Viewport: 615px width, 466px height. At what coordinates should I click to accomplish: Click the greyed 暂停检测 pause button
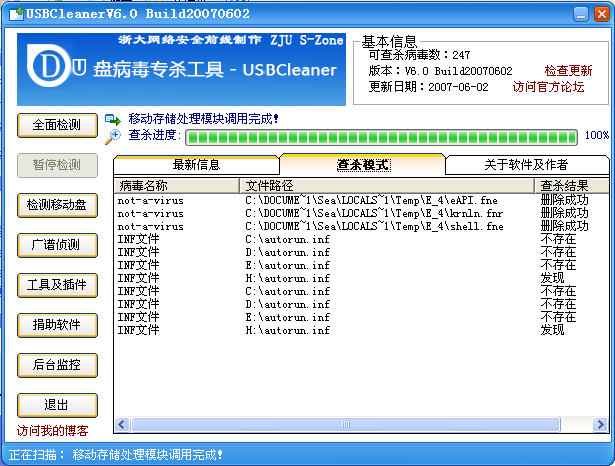[57, 165]
